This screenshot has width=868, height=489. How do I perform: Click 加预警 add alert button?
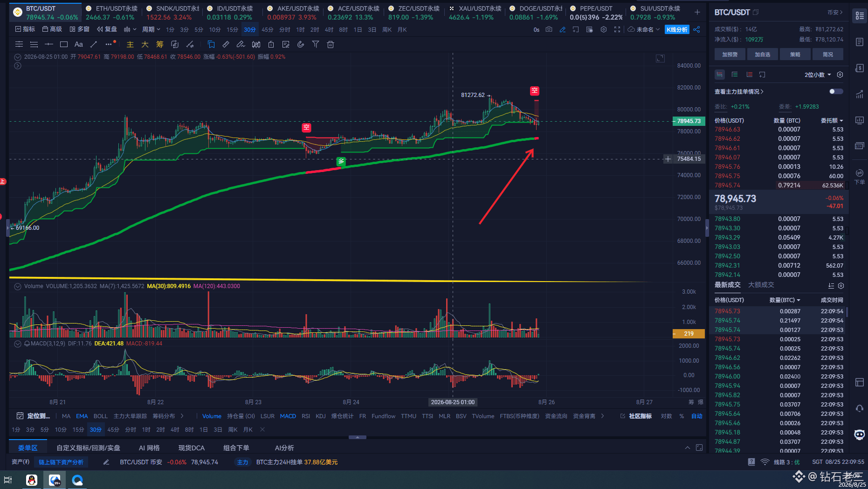(730, 55)
